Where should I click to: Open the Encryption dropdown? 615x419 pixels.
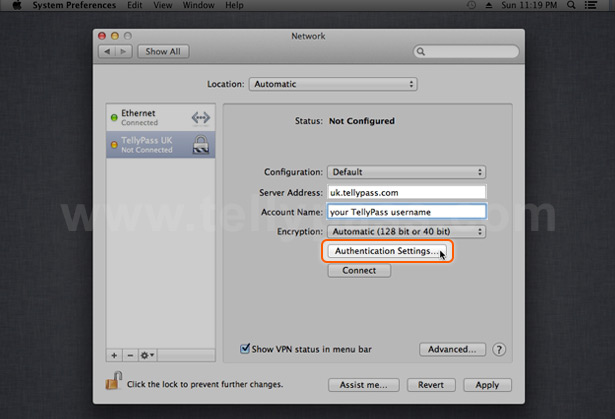pos(407,231)
